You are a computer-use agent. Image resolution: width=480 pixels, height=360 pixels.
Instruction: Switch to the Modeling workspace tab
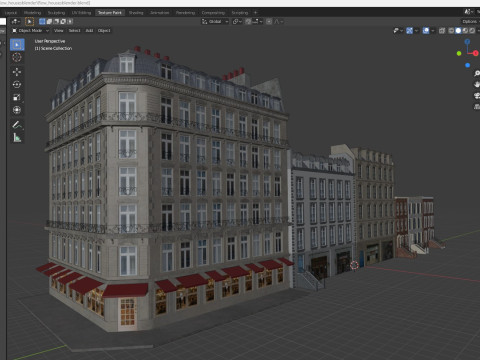coord(32,13)
